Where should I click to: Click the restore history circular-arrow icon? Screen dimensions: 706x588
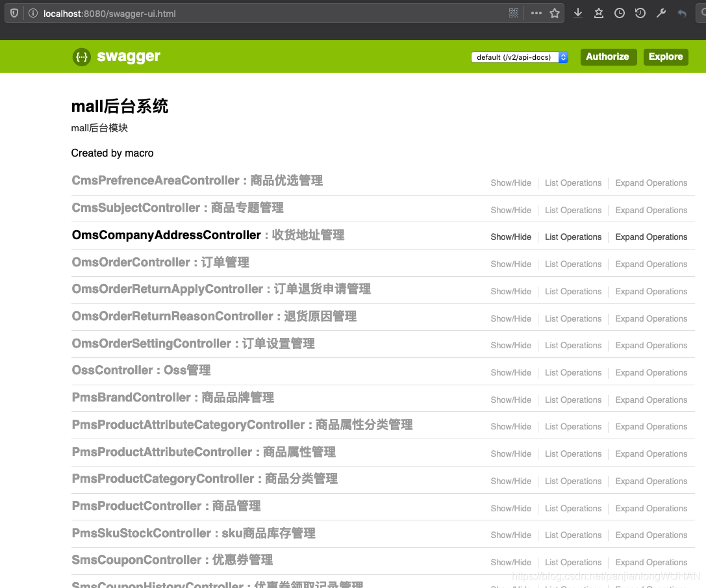tap(640, 13)
